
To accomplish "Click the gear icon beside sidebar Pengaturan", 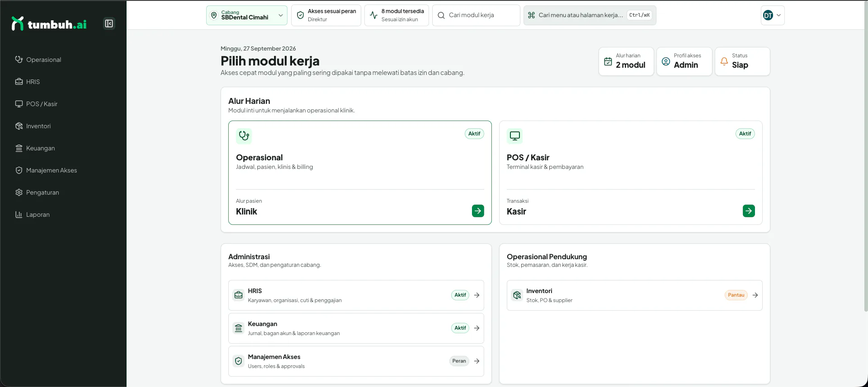I will tap(19, 192).
